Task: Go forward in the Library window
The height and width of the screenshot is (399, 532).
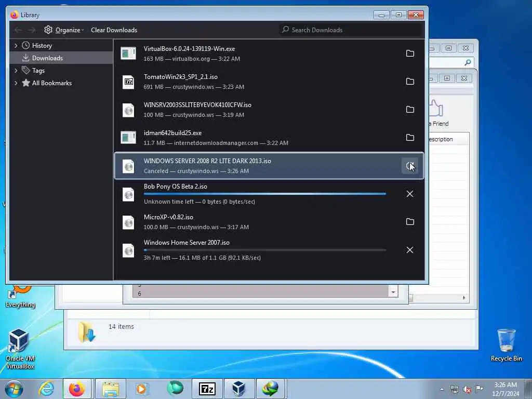Action: pyautogui.click(x=32, y=30)
